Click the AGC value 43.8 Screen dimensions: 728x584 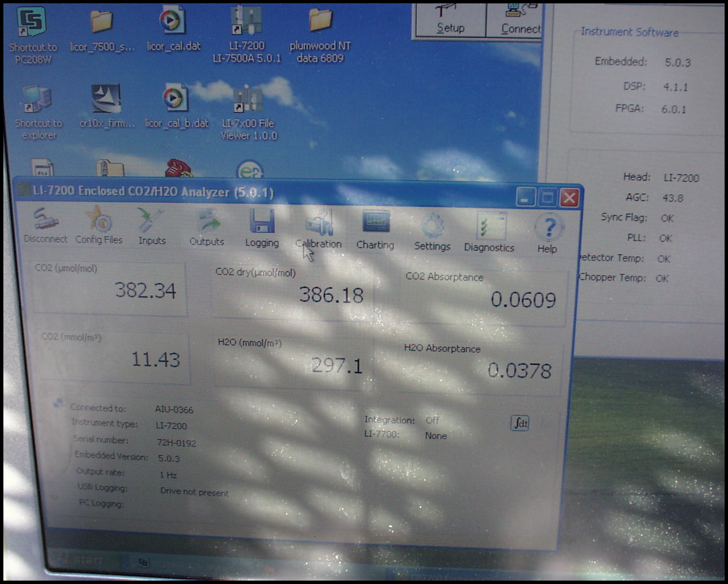coord(673,198)
